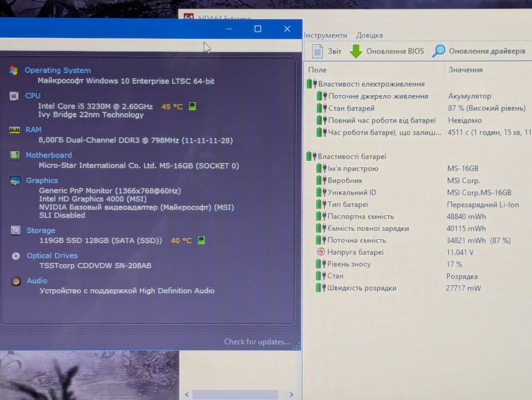Maximize the Speccy window

coord(258,29)
